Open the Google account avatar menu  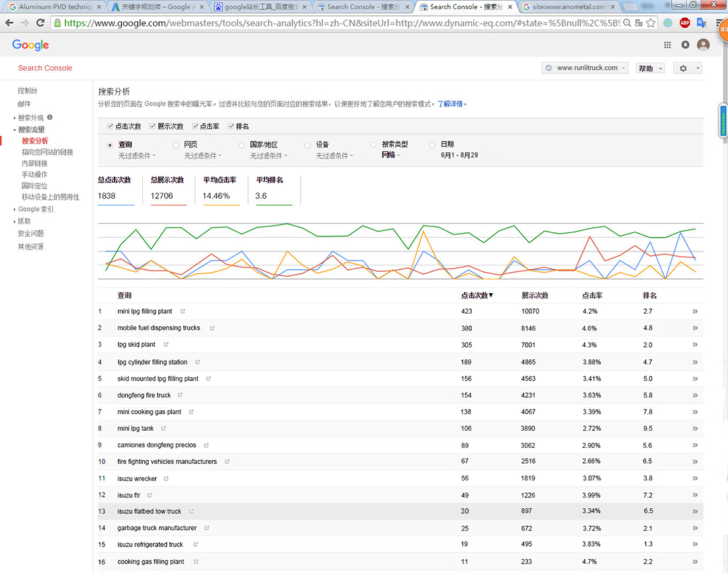coord(704,44)
